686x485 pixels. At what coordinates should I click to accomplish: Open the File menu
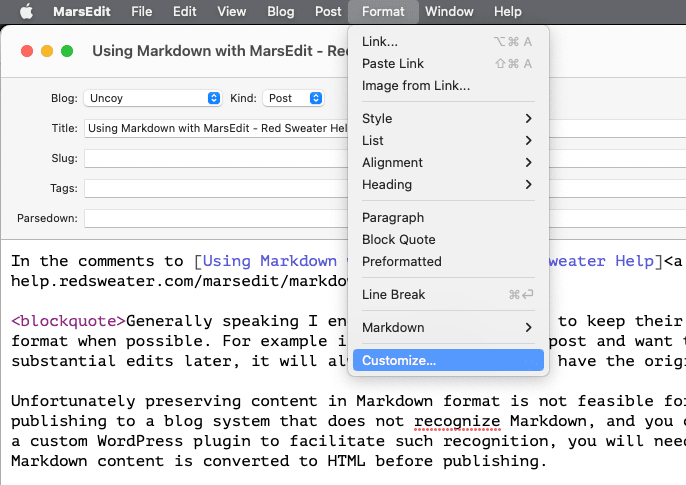point(141,11)
